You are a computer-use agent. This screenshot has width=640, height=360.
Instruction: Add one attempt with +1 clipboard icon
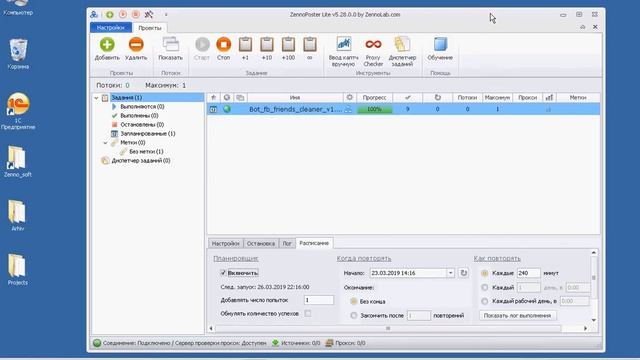[x=245, y=44]
